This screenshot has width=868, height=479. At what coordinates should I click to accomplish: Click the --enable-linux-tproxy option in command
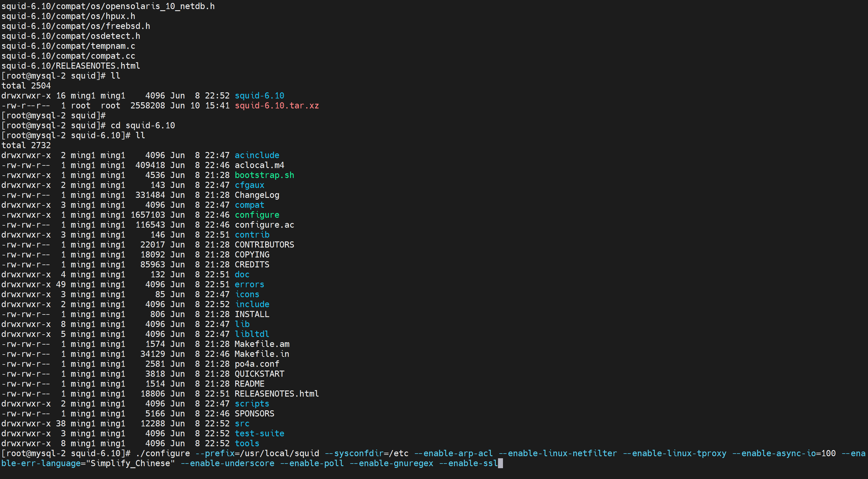[x=674, y=453]
